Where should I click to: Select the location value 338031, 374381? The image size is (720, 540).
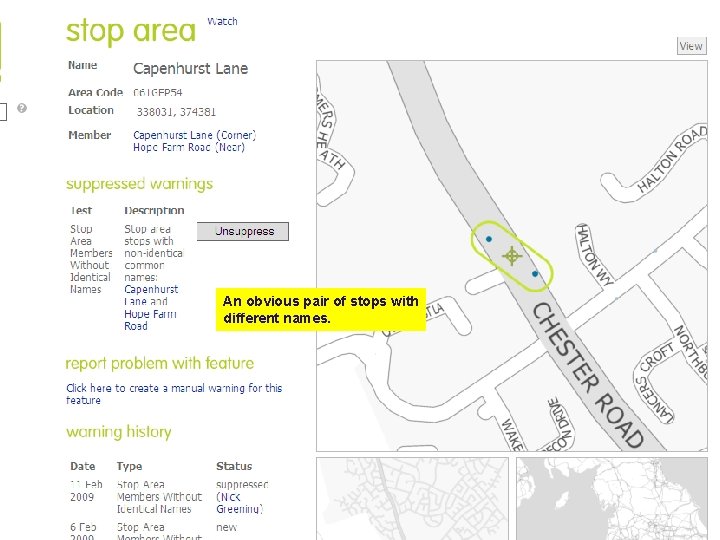pyautogui.click(x=176, y=112)
